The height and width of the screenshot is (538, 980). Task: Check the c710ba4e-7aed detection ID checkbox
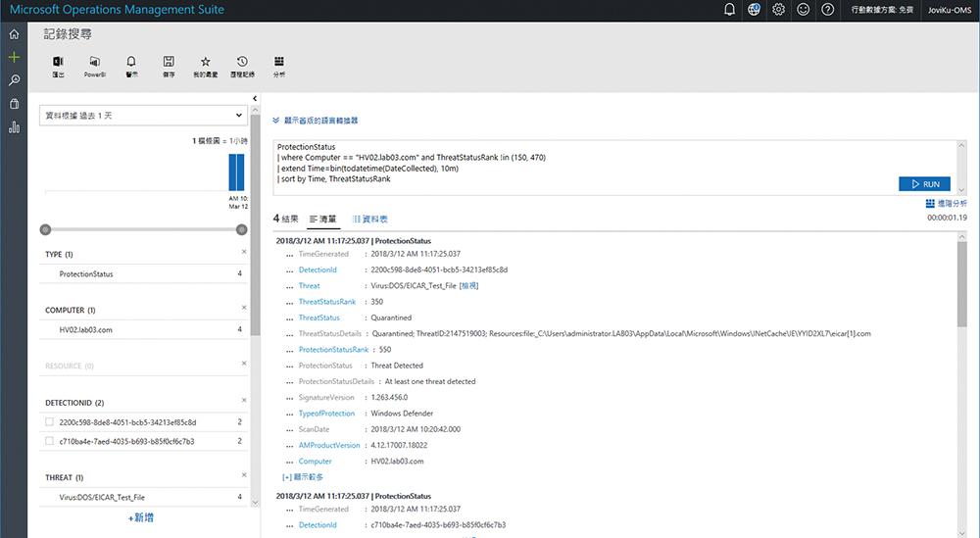[x=49, y=441]
